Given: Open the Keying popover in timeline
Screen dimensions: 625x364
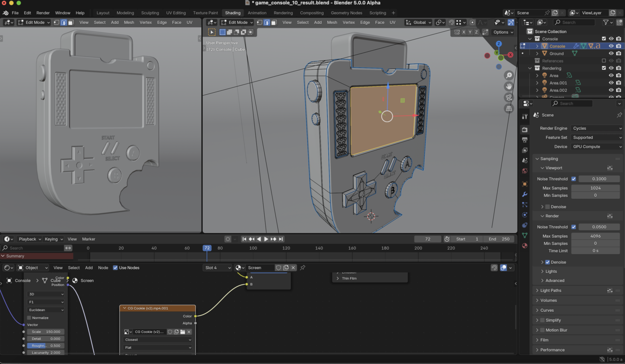Looking at the screenshot, I should click(x=54, y=239).
